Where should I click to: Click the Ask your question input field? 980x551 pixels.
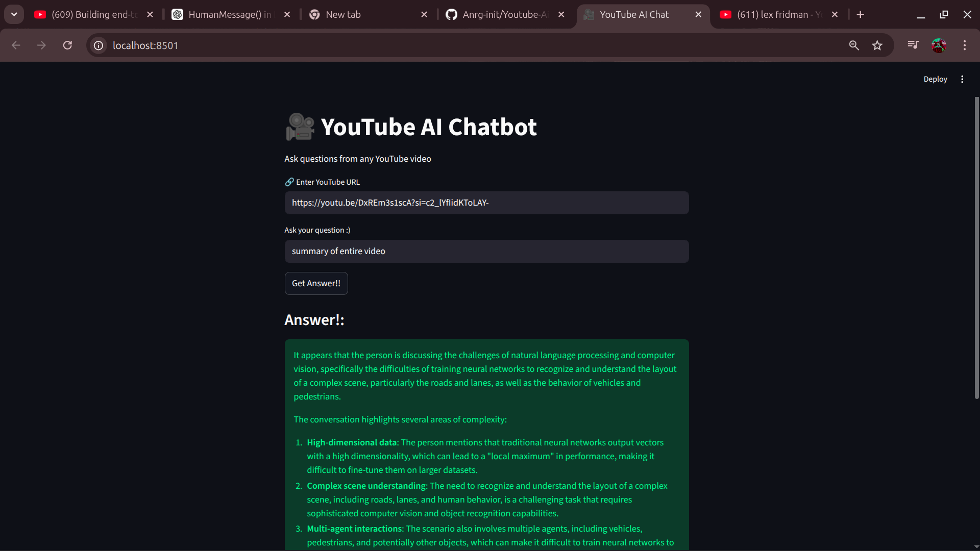[x=486, y=251]
